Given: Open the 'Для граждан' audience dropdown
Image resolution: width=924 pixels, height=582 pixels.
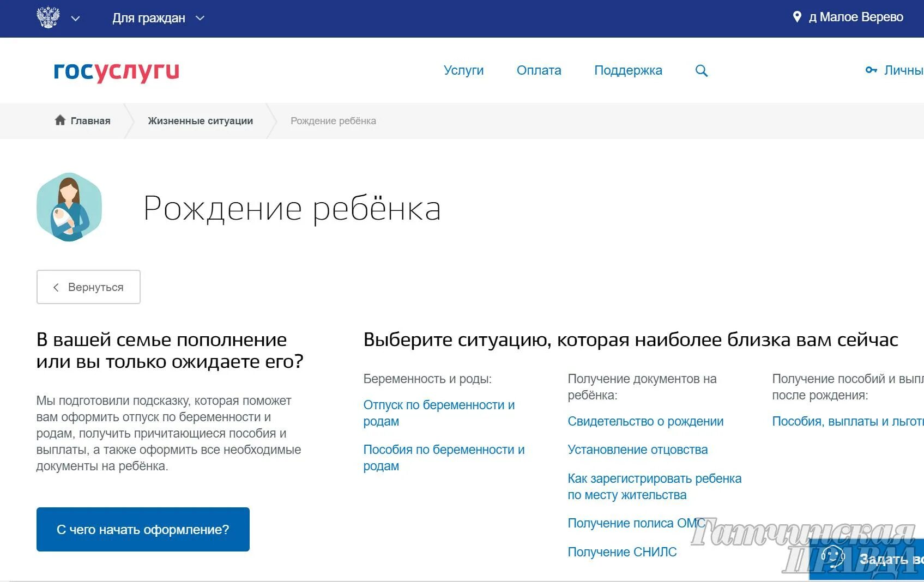Looking at the screenshot, I should [158, 18].
